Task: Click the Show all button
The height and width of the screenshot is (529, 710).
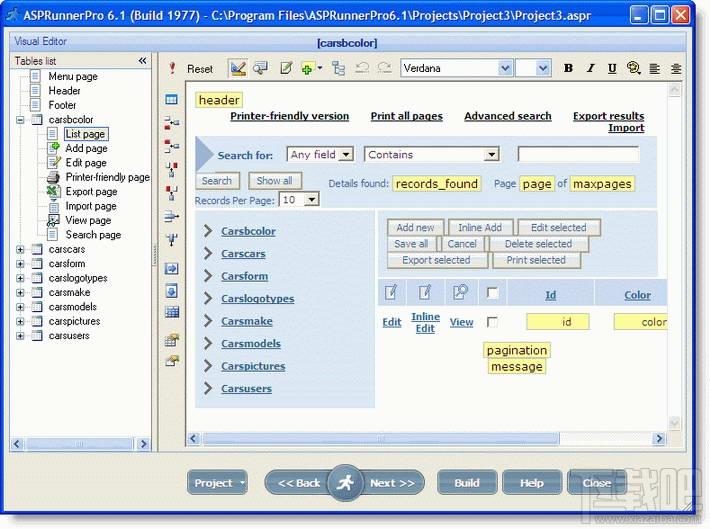Action: 274,181
